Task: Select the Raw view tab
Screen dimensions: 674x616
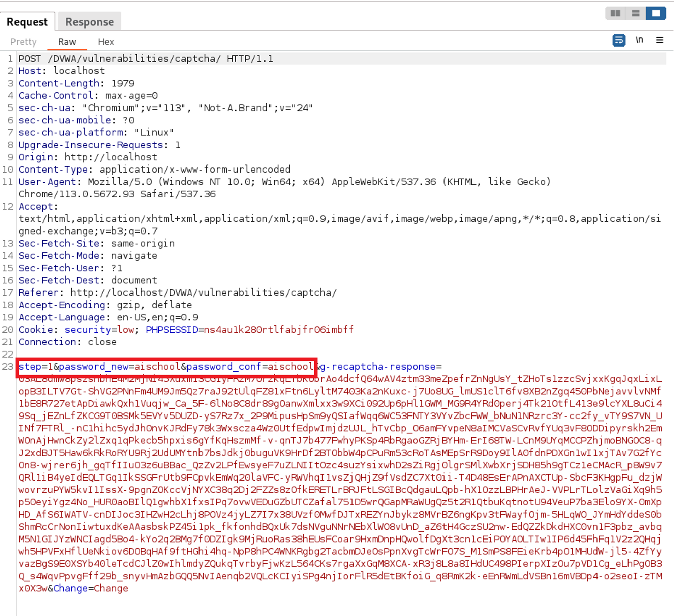Action: (x=67, y=42)
